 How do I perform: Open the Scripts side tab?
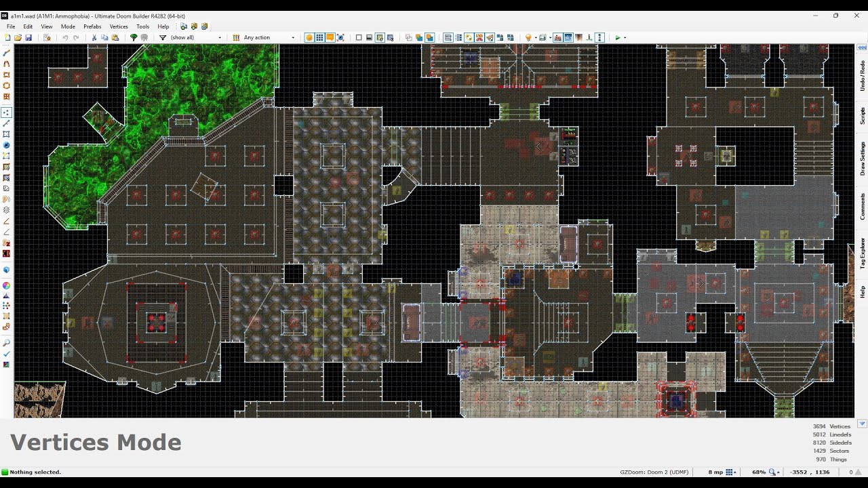point(862,115)
